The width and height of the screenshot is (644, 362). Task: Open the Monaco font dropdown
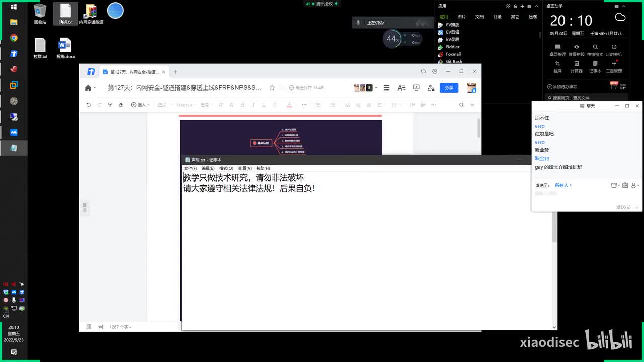point(186,105)
